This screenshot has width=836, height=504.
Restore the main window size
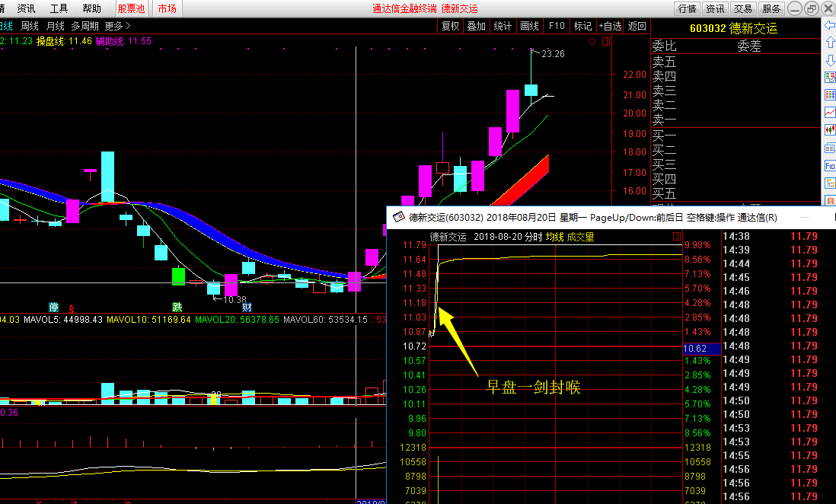click(812, 8)
